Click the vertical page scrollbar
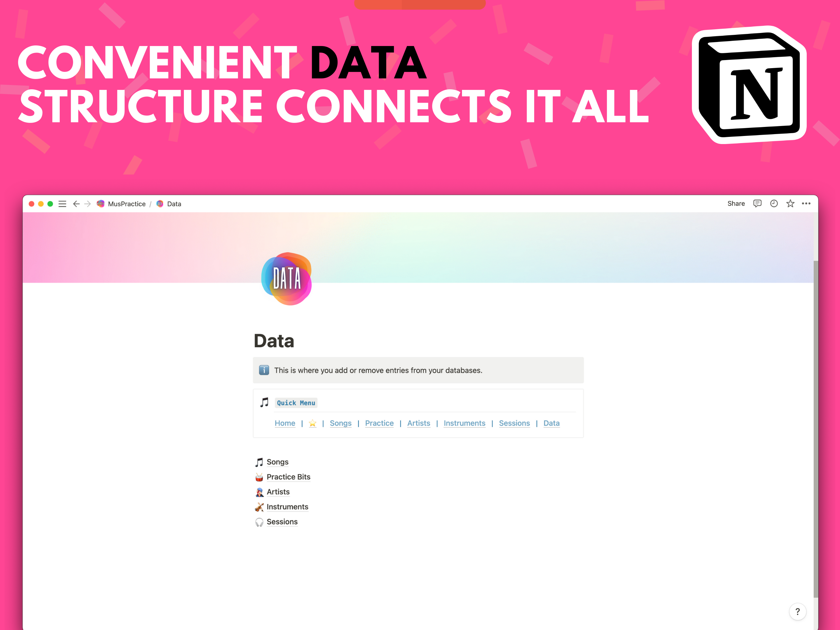 [x=815, y=429]
